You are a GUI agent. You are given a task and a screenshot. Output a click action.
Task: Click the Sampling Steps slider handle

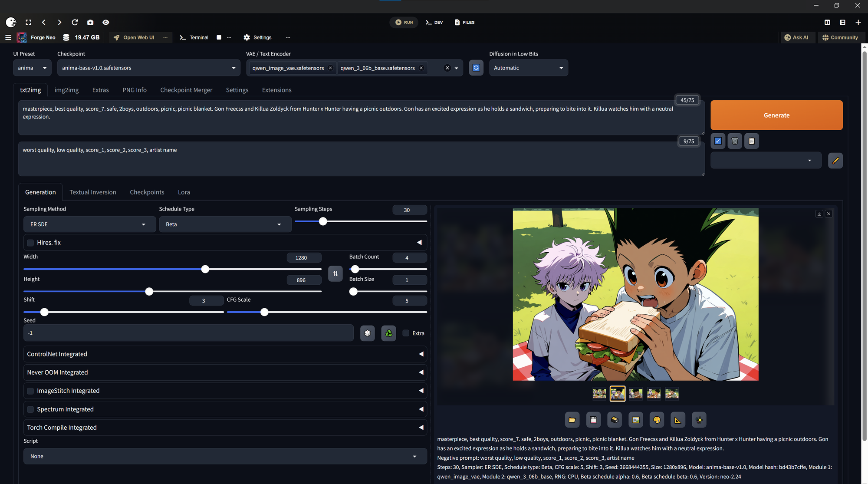click(x=323, y=221)
